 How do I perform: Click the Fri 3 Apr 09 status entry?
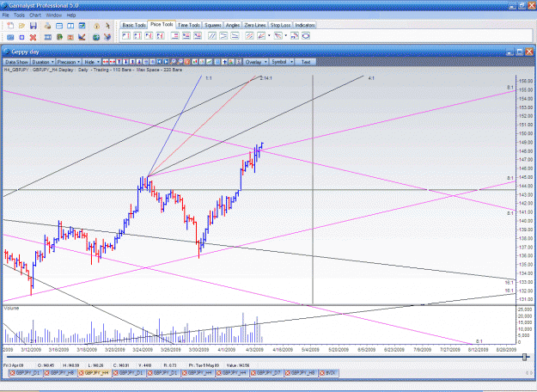(14, 365)
